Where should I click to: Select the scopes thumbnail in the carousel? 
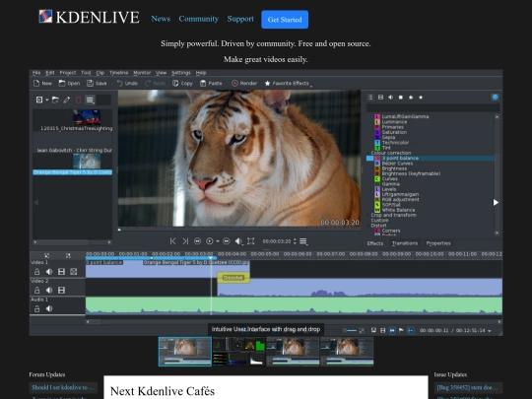pyautogui.click(x=238, y=352)
